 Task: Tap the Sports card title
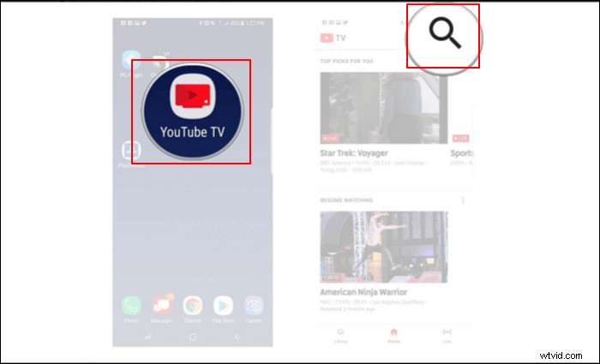pyautogui.click(x=462, y=153)
